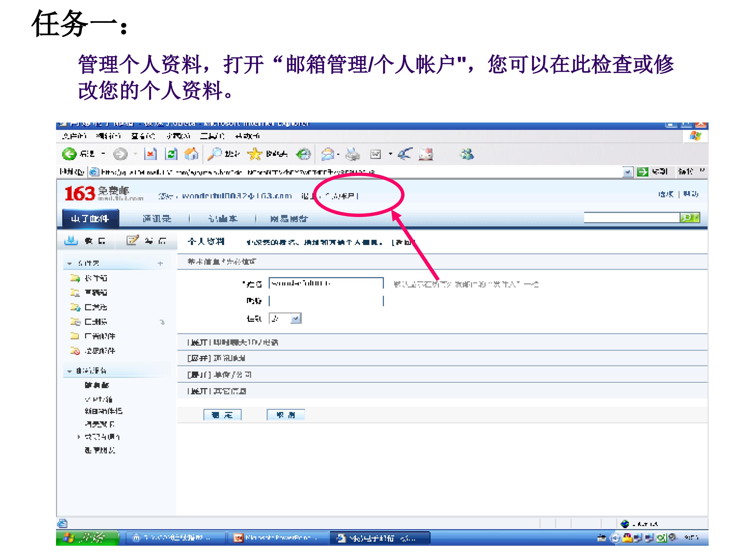The image size is (747, 560).
Task: Collapse the mailbox services section in sidebar
Action: pyautogui.click(x=70, y=371)
